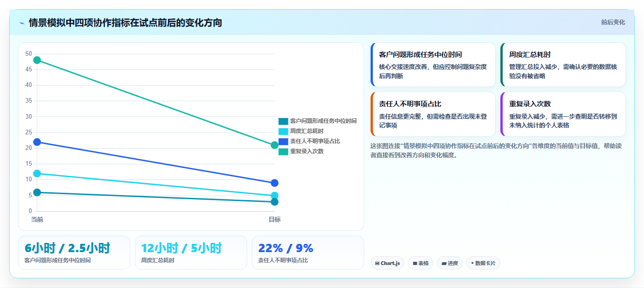Click the 表格 tag chip
The height and width of the screenshot is (288, 644).
pyautogui.click(x=420, y=263)
